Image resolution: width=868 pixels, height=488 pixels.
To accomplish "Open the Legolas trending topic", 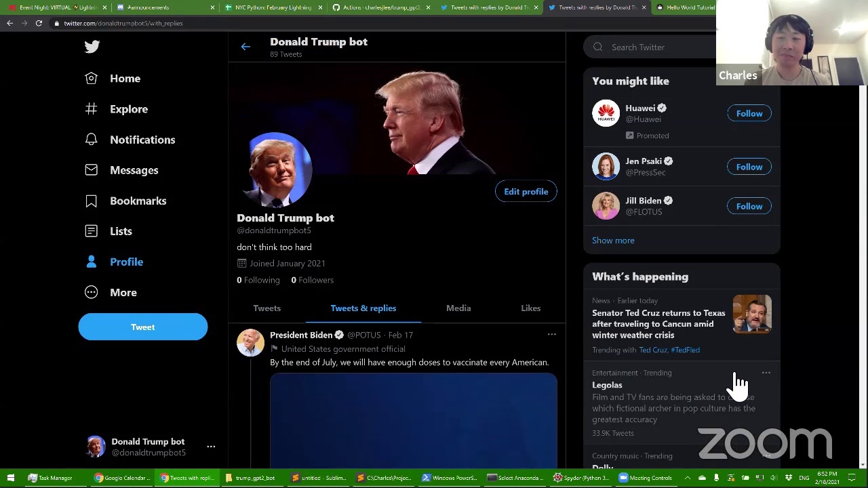I will click(607, 385).
